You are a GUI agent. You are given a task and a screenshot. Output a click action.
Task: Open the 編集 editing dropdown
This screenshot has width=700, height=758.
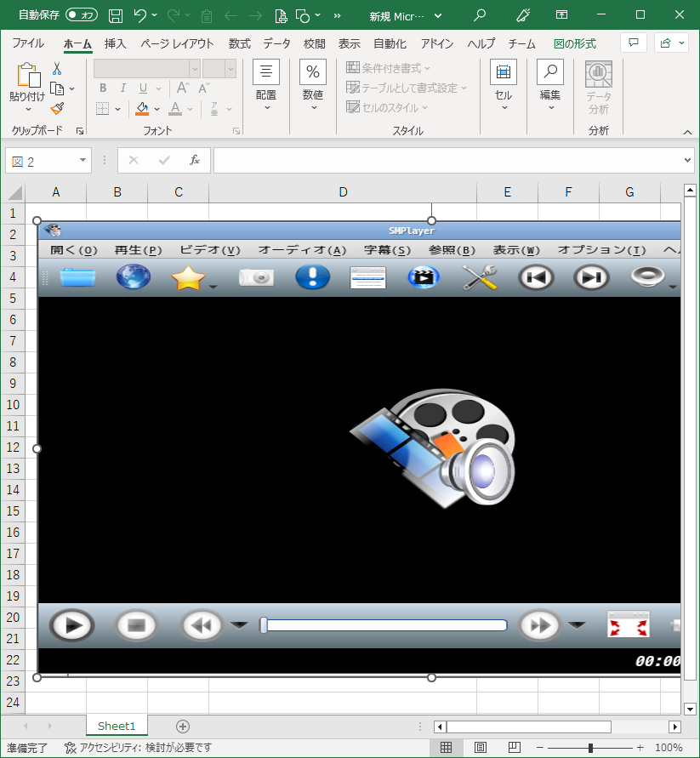pos(550,85)
